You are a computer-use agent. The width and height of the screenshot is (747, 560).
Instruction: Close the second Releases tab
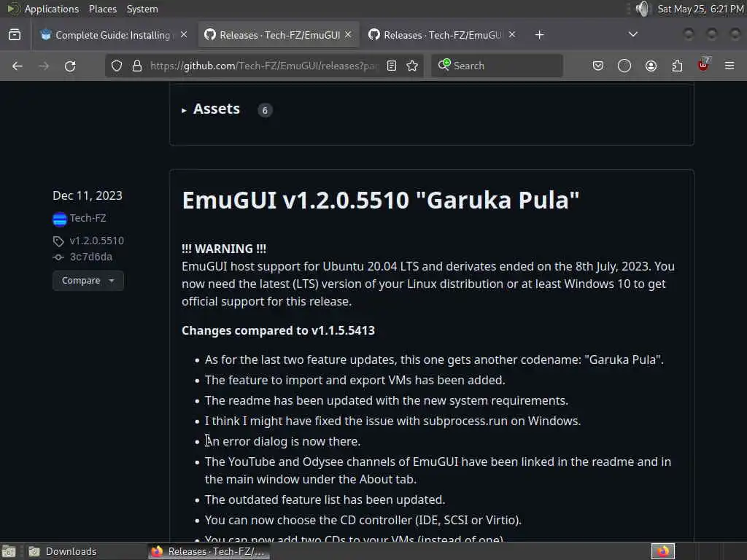click(x=512, y=35)
